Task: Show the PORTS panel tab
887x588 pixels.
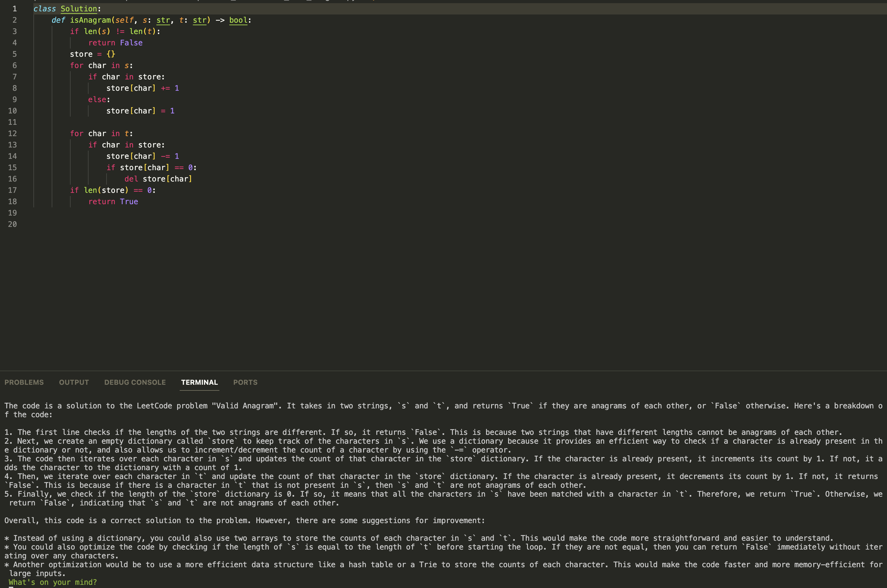Action: coord(245,382)
